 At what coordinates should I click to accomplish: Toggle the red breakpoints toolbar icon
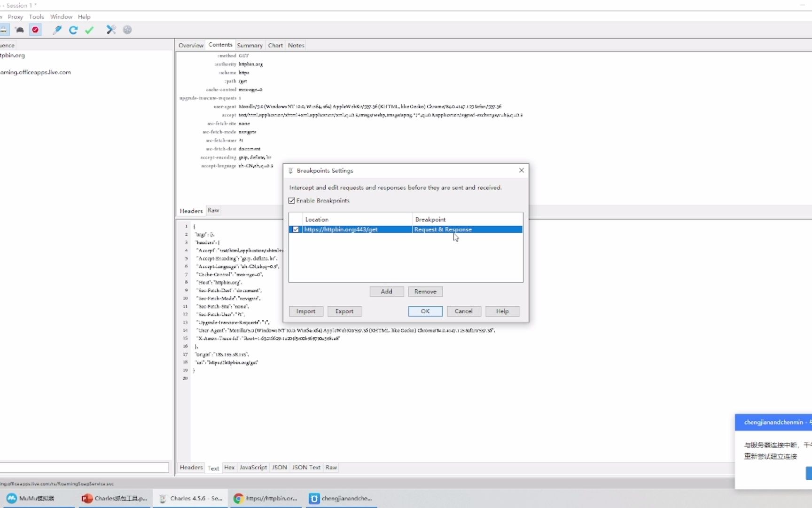coord(35,30)
